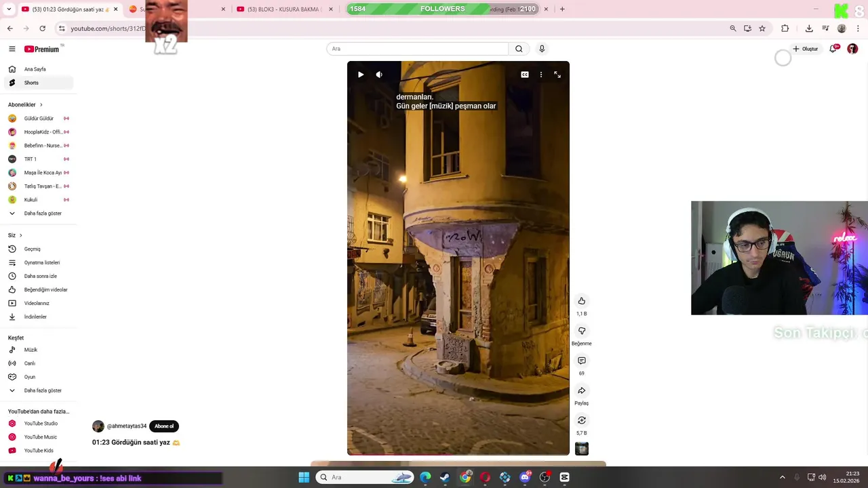Open the YouTube hamburger guide menu
The image size is (868, 488).
[x=12, y=49]
